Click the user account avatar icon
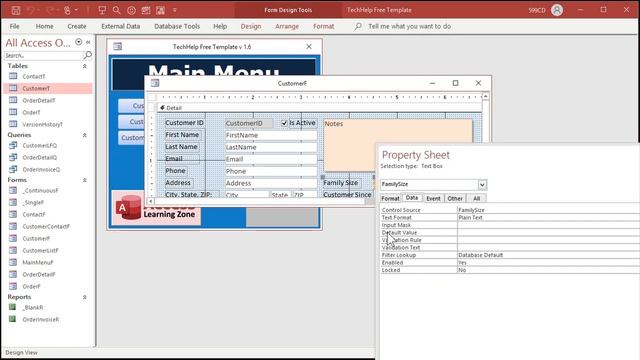Image resolution: width=640 pixels, height=360 pixels. [557, 10]
